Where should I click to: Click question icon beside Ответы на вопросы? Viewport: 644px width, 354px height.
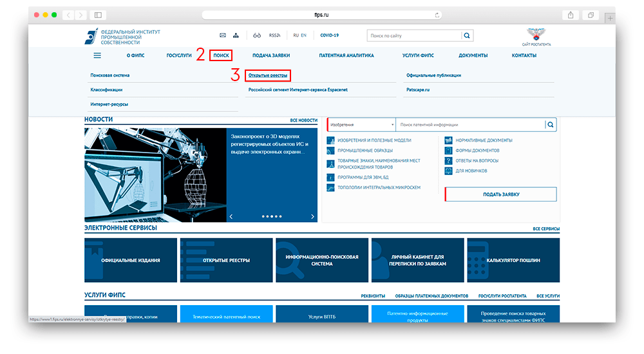pos(448,160)
